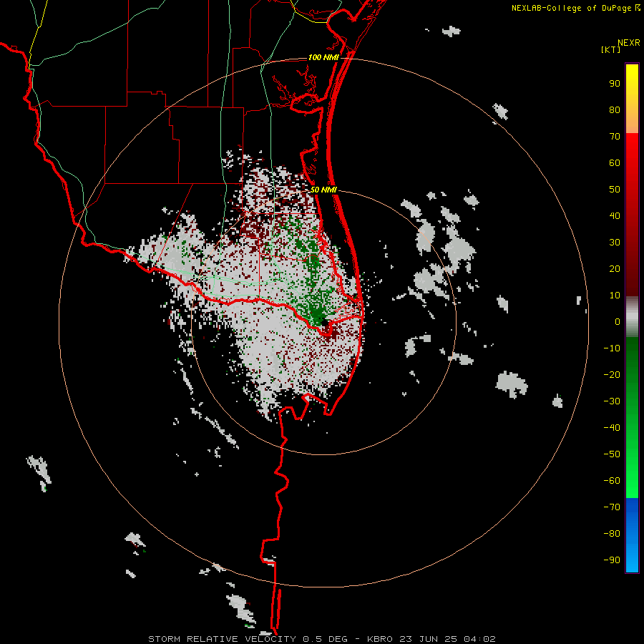Click the 90 value on velocity scale
This screenshot has height=644, width=644.
(x=615, y=84)
